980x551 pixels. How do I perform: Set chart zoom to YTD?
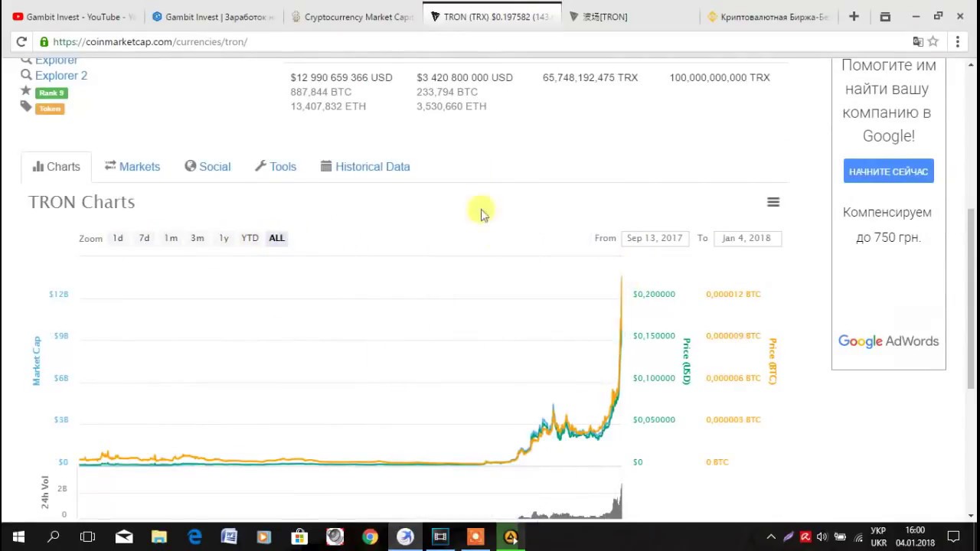[x=250, y=238]
